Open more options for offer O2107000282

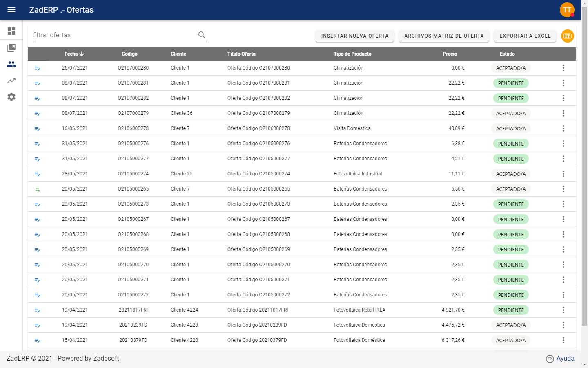tap(563, 98)
